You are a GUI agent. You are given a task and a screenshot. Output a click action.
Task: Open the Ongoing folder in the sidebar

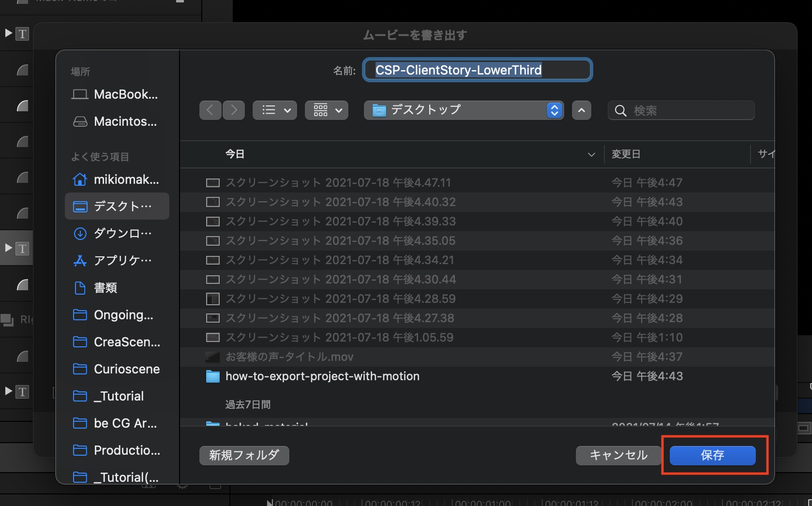[x=117, y=315]
